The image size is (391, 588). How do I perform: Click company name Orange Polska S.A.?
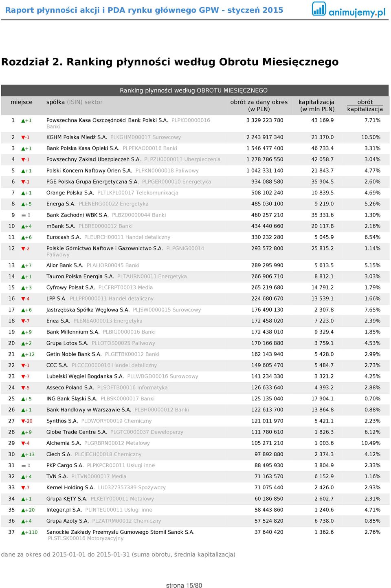click(x=70, y=193)
